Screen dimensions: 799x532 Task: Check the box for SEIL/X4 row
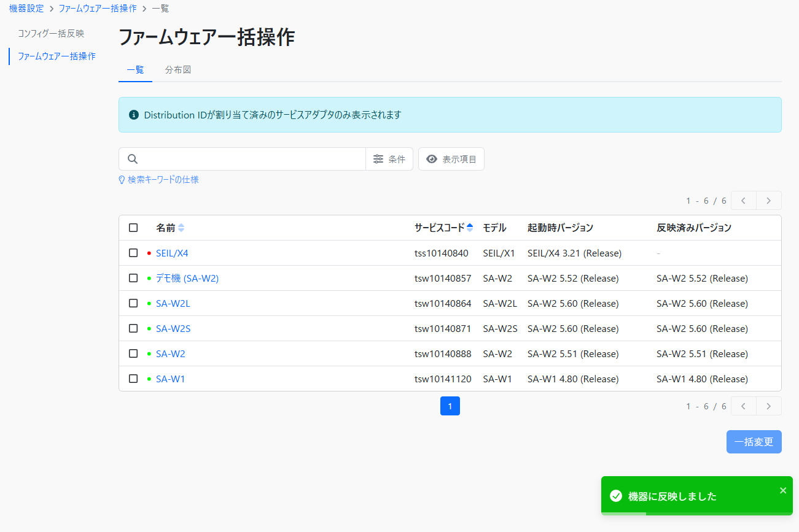(x=133, y=253)
